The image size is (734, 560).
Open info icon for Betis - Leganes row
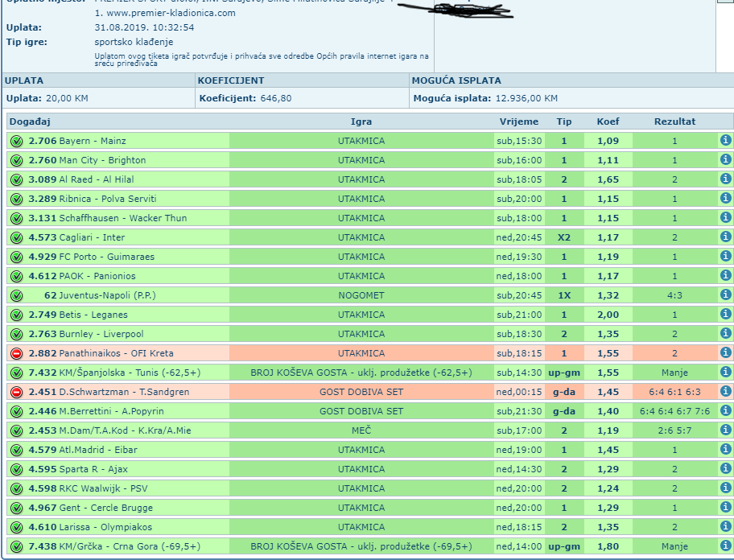point(726,314)
